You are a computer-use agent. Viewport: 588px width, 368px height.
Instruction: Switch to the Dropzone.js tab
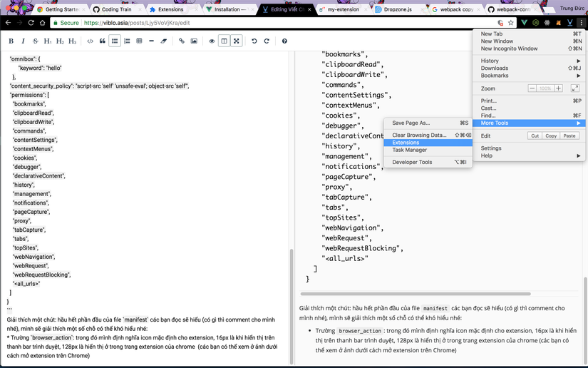[x=398, y=9]
